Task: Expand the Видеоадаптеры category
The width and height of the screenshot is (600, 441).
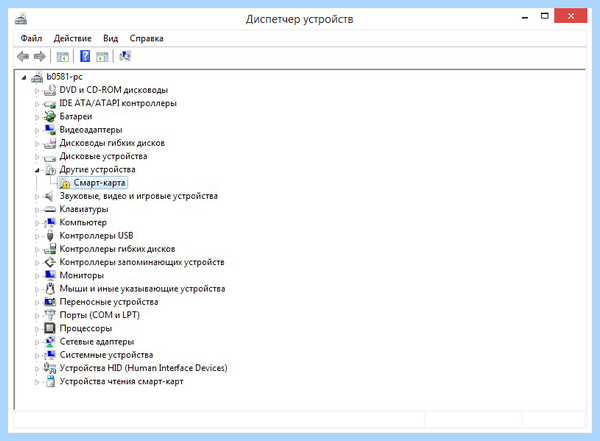Action: [x=37, y=131]
